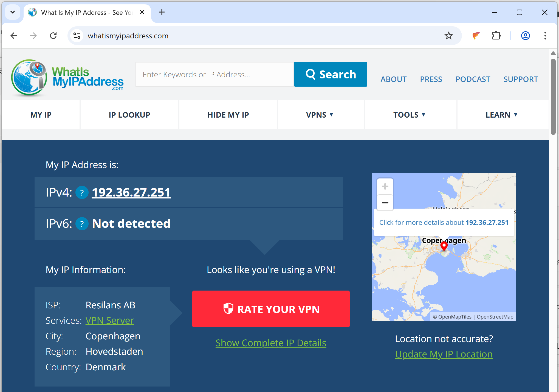This screenshot has width=559, height=392.
Task: Click the Update My IP Location link
Action: pos(444,354)
